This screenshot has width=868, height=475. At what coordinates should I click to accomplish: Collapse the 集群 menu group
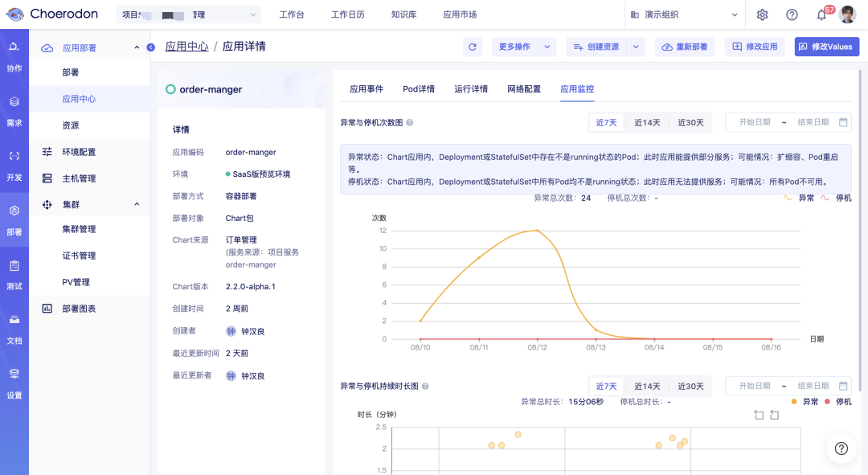137,204
